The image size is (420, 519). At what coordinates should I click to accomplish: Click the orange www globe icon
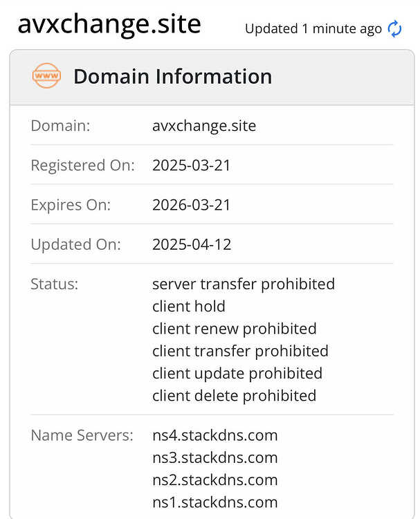pyautogui.click(x=46, y=76)
